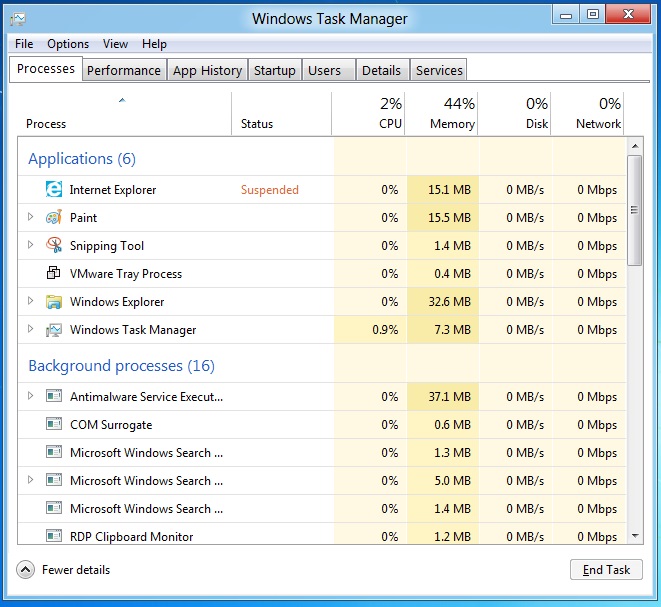Image resolution: width=661 pixels, height=607 pixels.
Task: Select the Snipping Tool process name
Action: [x=107, y=246]
